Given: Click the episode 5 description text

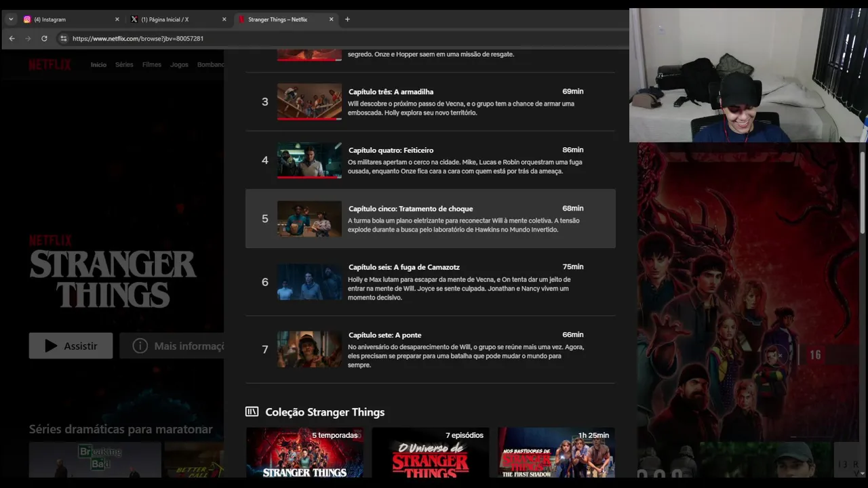Looking at the screenshot, I should (463, 225).
